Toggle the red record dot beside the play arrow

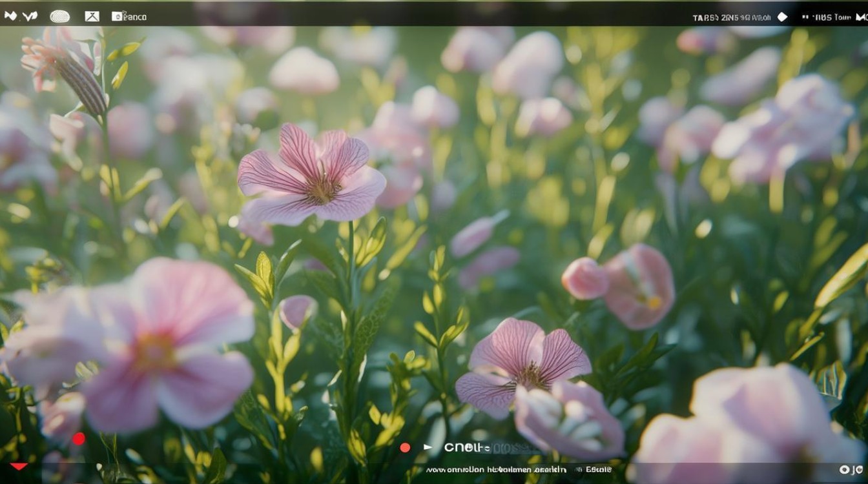pyautogui.click(x=405, y=447)
